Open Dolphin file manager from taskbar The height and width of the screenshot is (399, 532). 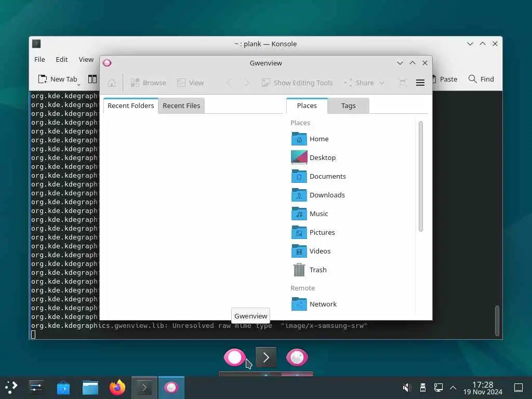pyautogui.click(x=90, y=388)
